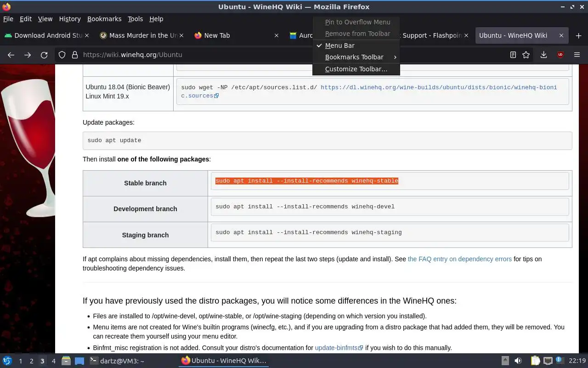Open the Edit menu
The width and height of the screenshot is (588, 368).
(26, 19)
